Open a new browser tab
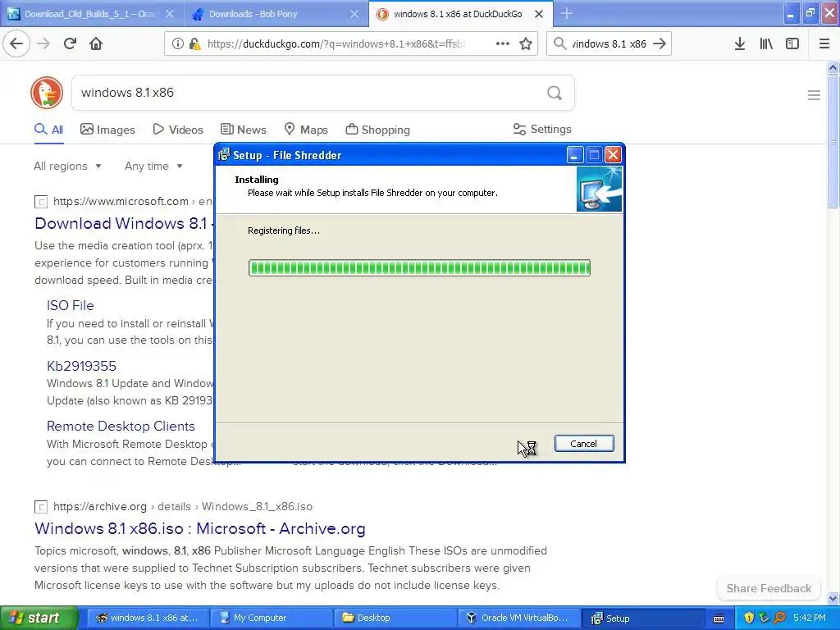The image size is (840, 630). (x=566, y=13)
